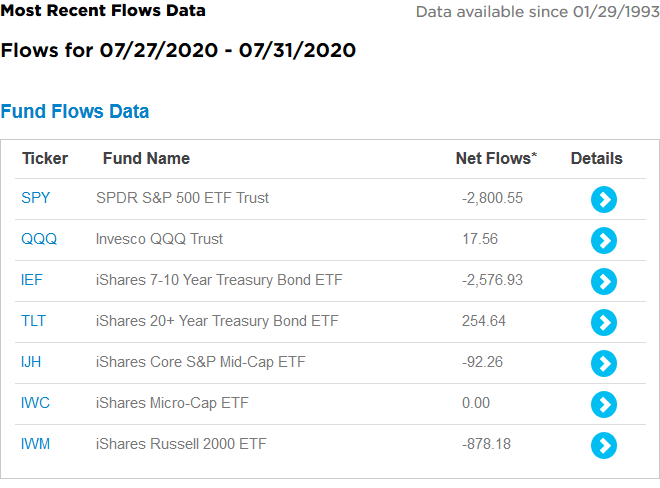This screenshot has height=488, width=660.
Task: Select the TLT ticker link
Action: pyautogui.click(x=33, y=321)
